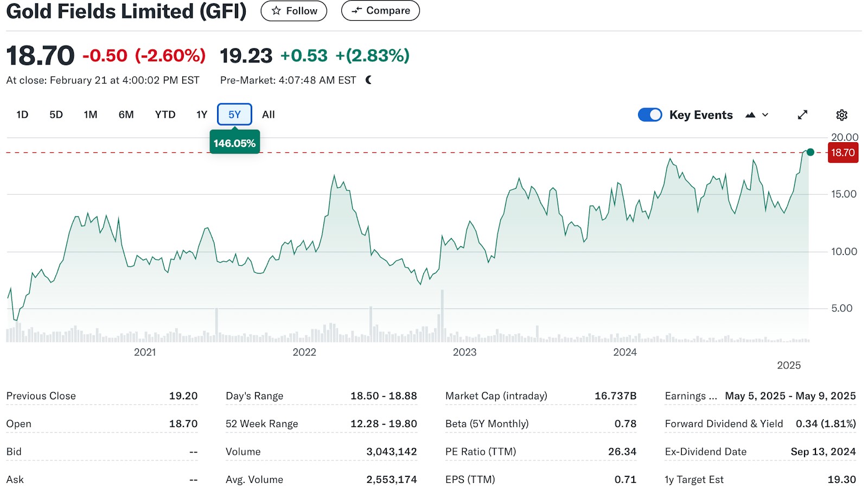
Task: Click the -0.50 (-2.60%) price change
Action: (144, 55)
